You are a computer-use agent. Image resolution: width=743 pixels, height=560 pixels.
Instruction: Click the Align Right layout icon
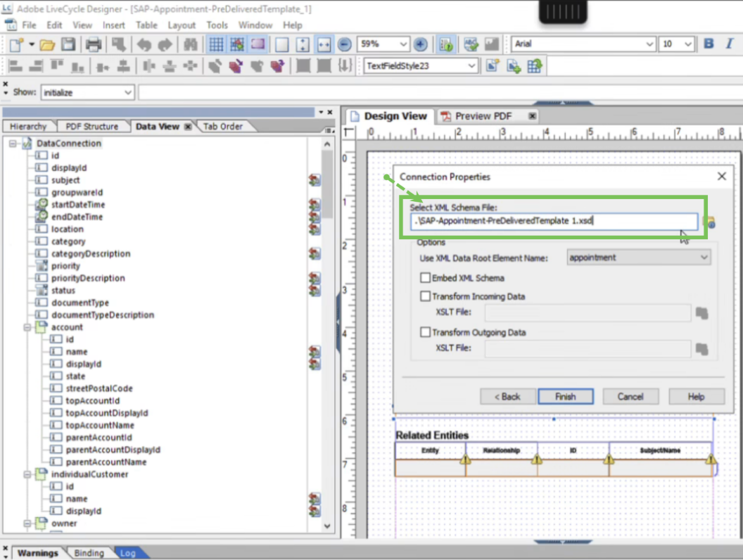tap(36, 66)
